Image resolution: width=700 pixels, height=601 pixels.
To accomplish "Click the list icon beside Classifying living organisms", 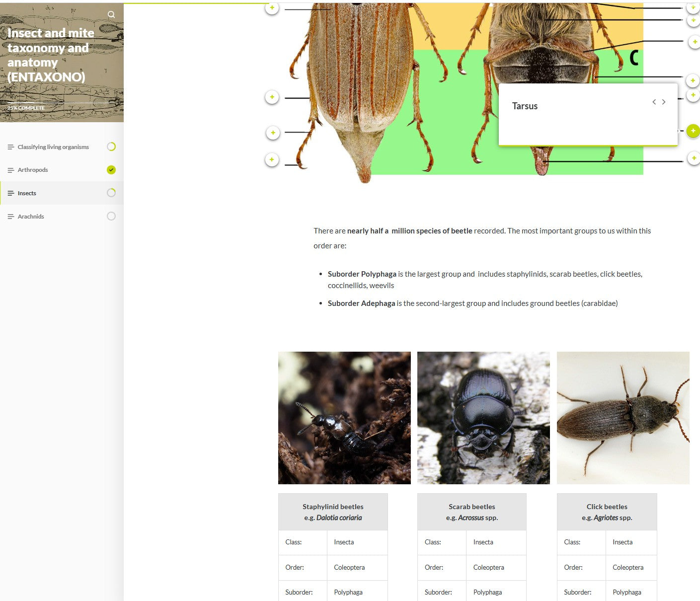I will pos(10,147).
